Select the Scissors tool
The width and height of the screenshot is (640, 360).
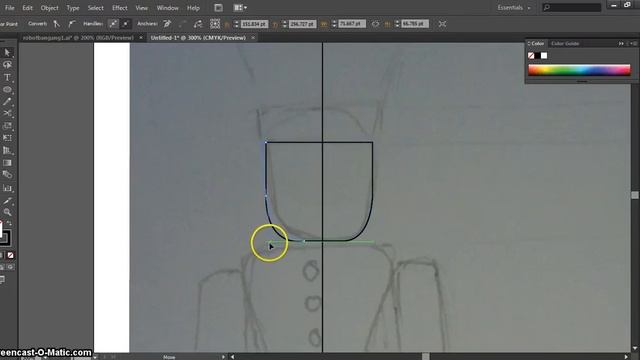[x=7, y=113]
